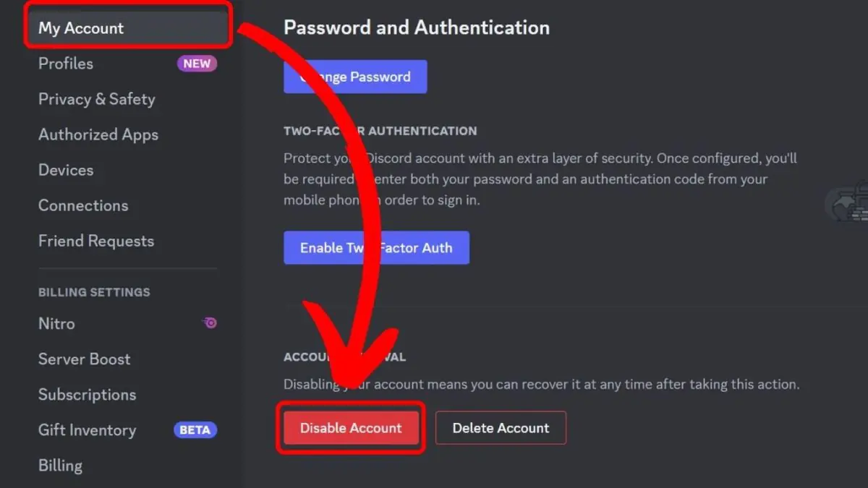Screen dimensions: 868x488
Task: Select the Nitro flame icon
Action: coord(209,323)
